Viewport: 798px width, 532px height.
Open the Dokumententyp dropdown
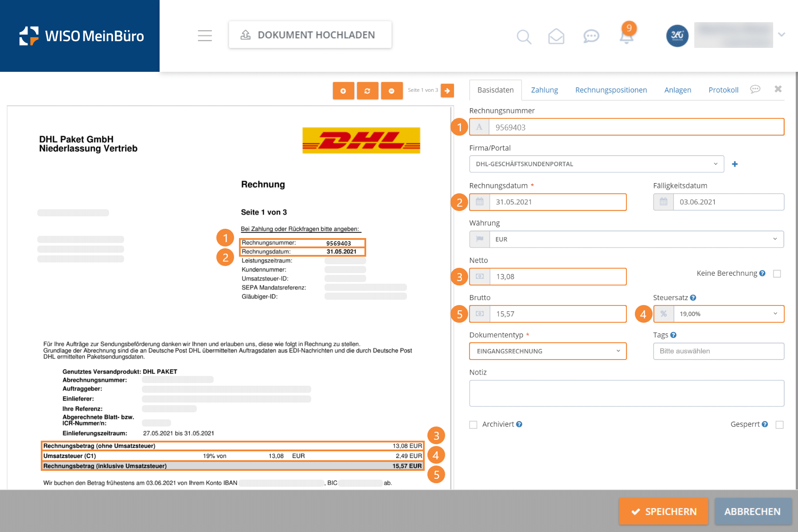[x=548, y=351]
